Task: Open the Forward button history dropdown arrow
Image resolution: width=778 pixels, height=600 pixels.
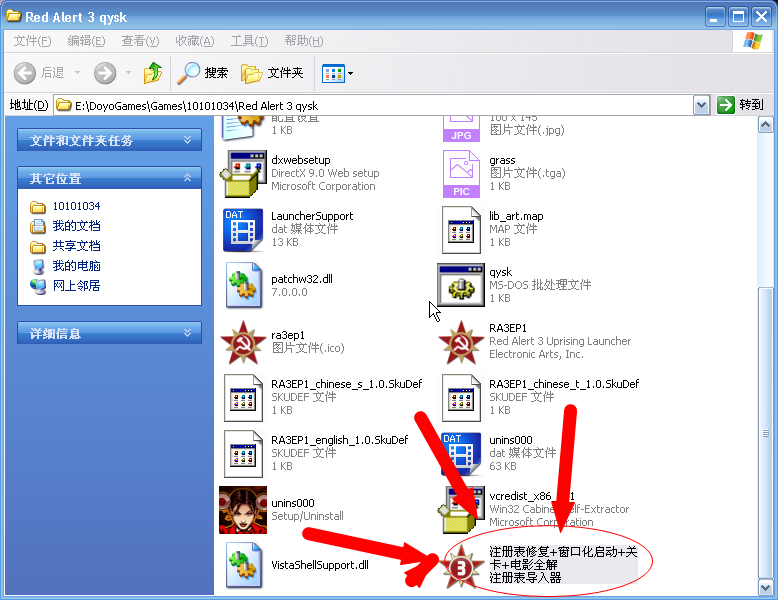Action: point(129,73)
